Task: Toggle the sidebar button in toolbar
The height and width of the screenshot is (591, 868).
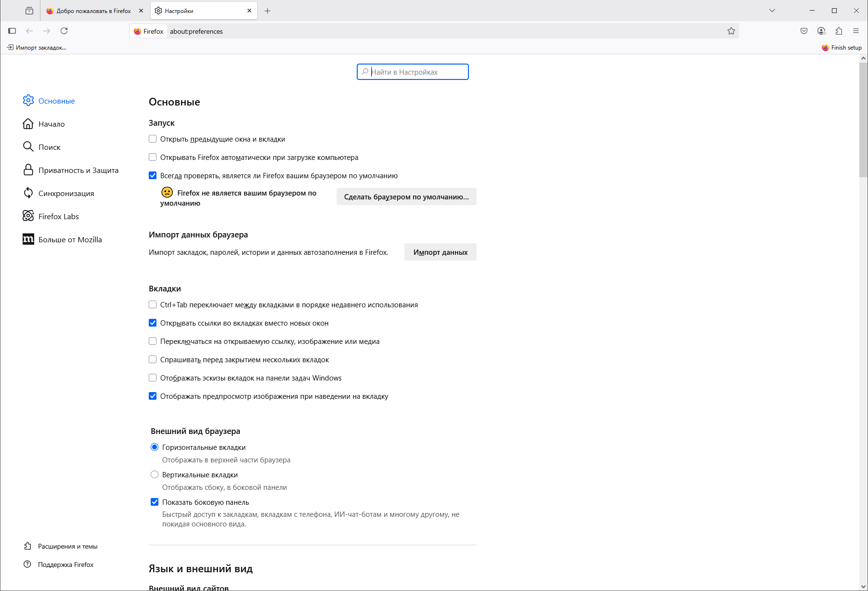Action: (12, 31)
